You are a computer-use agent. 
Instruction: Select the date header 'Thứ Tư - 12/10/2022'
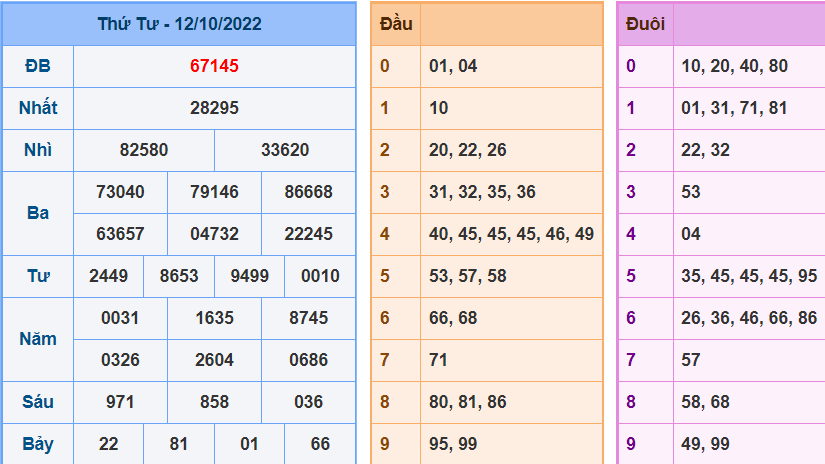pos(179,24)
